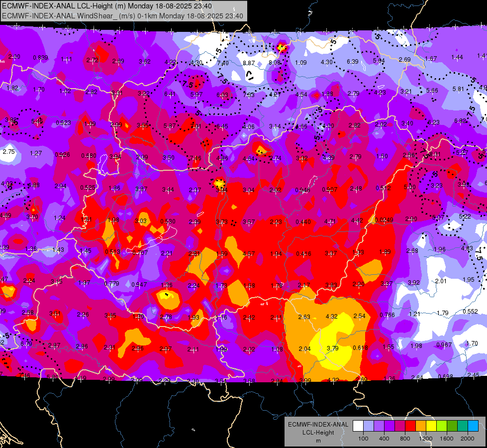Click the wind shear value 8.87
Image resolution: width=487 pixels, height=448 pixels.
coord(249,63)
